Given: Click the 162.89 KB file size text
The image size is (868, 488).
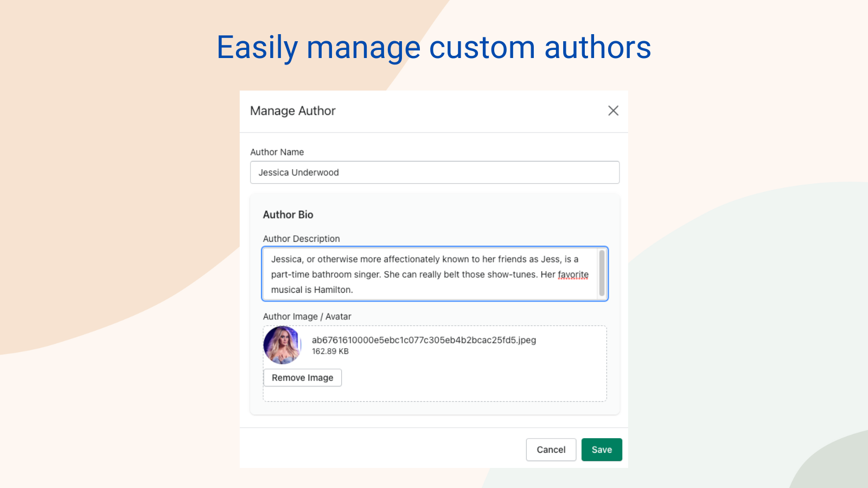Looking at the screenshot, I should point(330,351).
